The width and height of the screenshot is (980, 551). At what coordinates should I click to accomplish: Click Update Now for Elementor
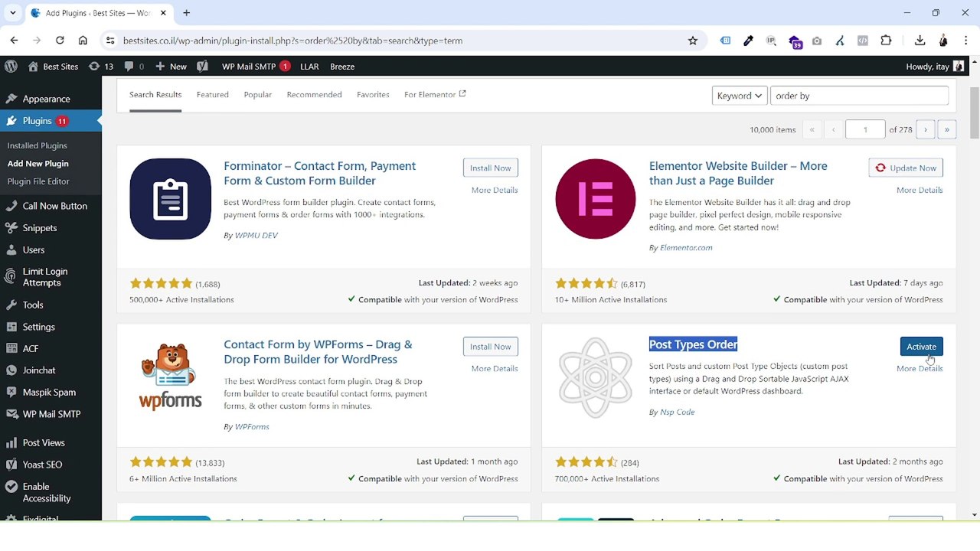coord(906,168)
